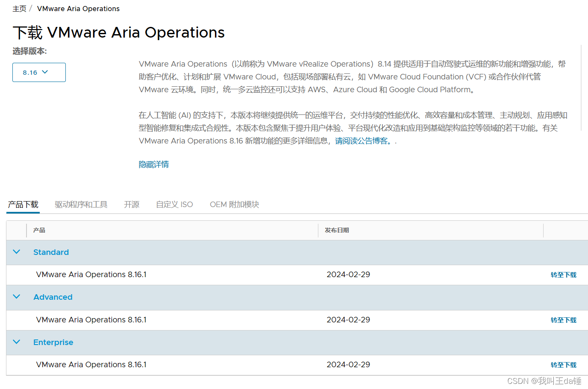Open the OEM 附加模块 tab

click(235, 205)
